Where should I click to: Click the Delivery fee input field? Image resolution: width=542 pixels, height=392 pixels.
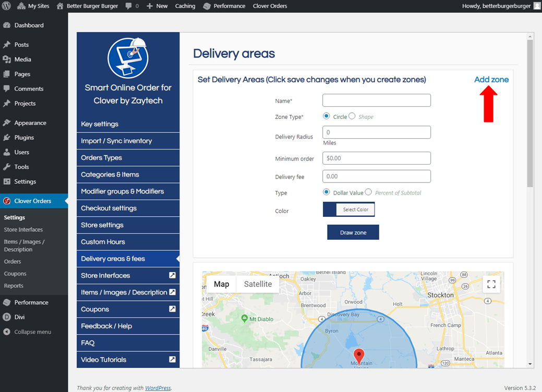377,176
